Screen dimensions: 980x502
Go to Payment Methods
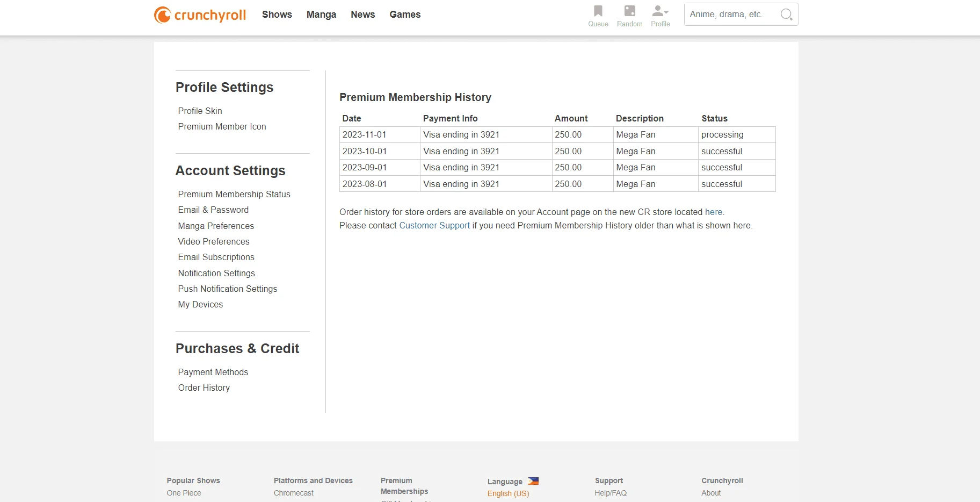tap(213, 372)
